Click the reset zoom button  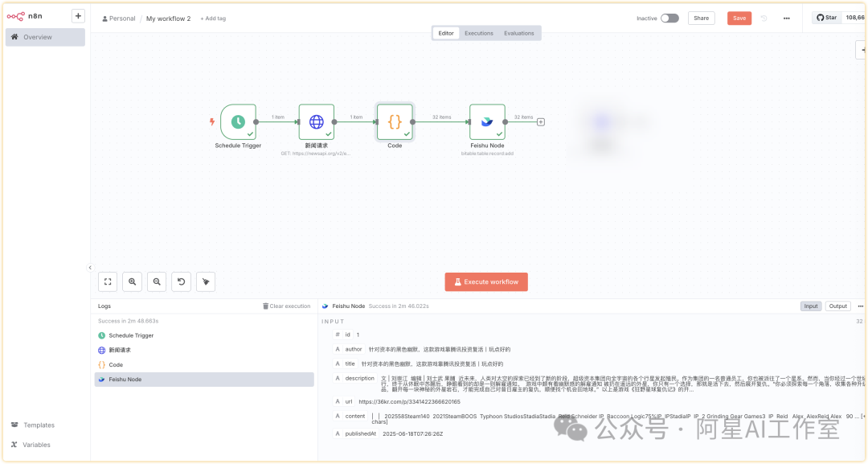(181, 281)
